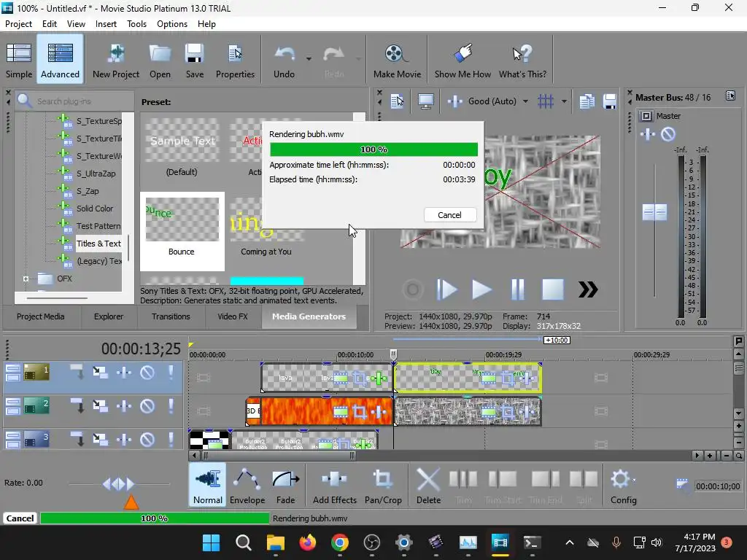Copy preview snapshot to clipboard
This screenshot has height=560, width=747.
(x=587, y=101)
